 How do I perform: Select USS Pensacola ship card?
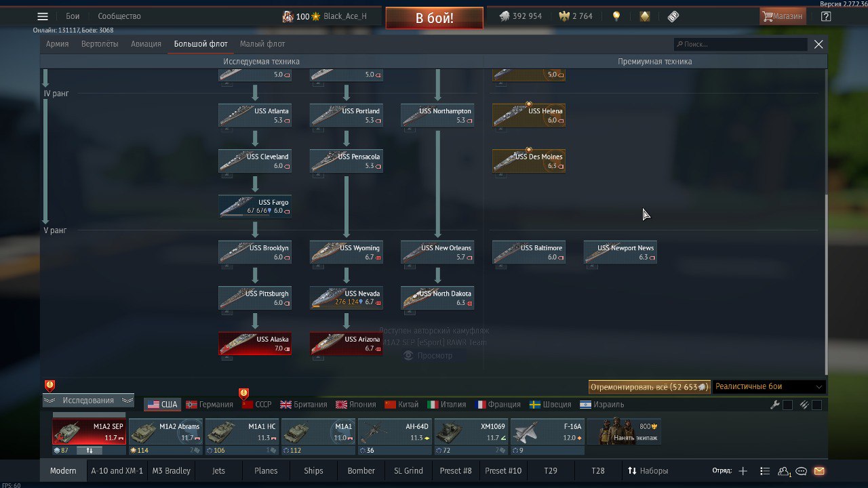[347, 161]
